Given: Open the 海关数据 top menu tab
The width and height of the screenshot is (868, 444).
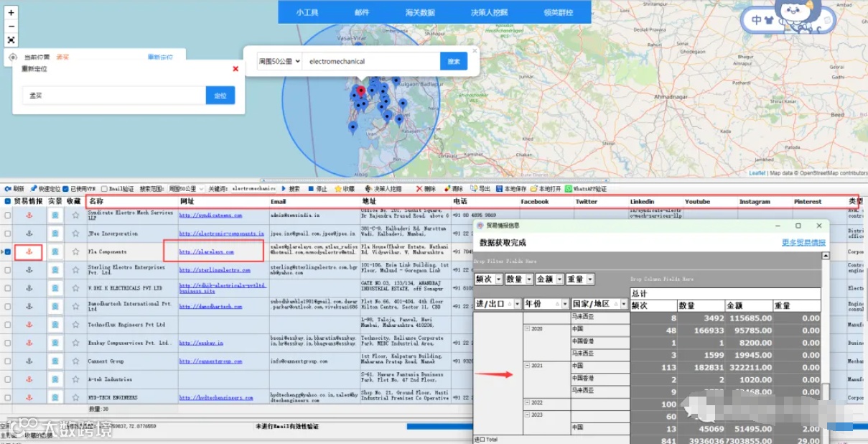Looking at the screenshot, I should click(420, 12).
